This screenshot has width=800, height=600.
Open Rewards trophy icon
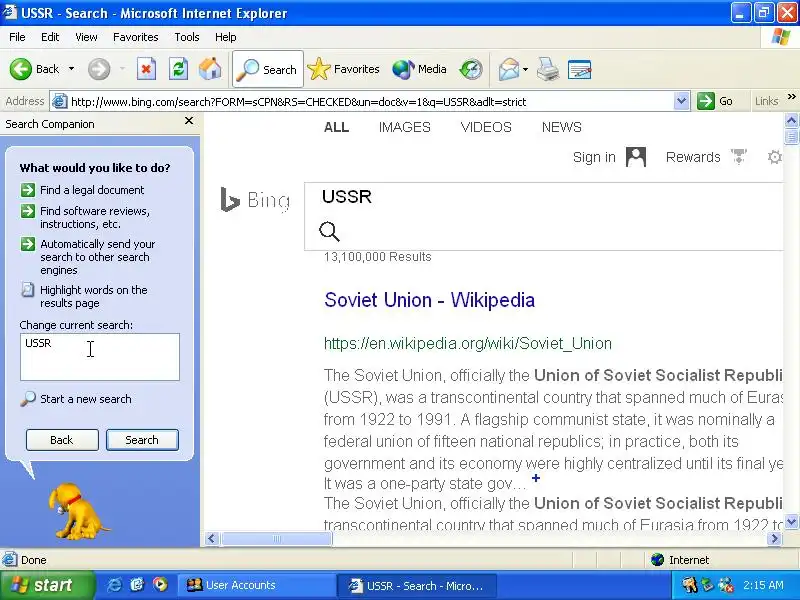click(x=738, y=157)
